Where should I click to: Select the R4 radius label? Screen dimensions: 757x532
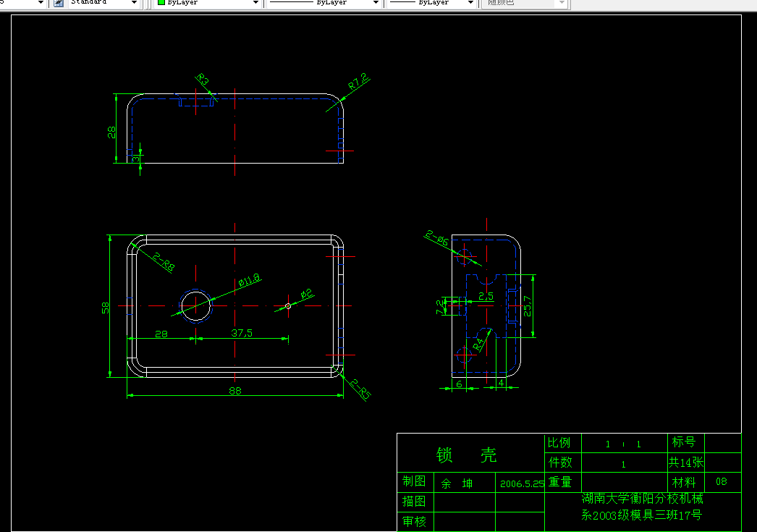[478, 345]
